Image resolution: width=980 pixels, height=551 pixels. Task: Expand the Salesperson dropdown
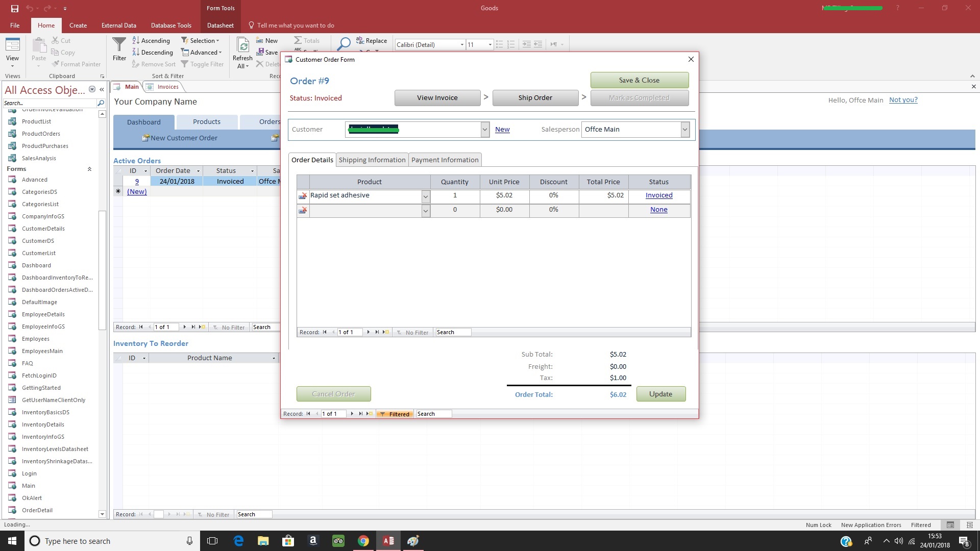[685, 130]
